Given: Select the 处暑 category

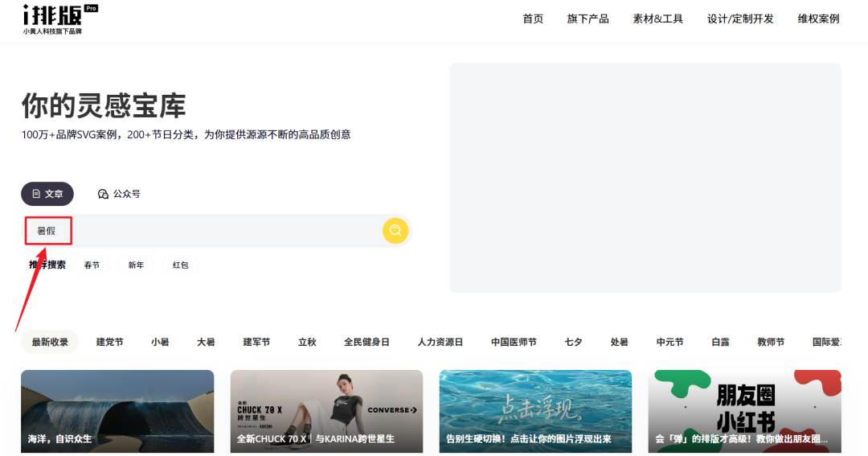Looking at the screenshot, I should (619, 342).
